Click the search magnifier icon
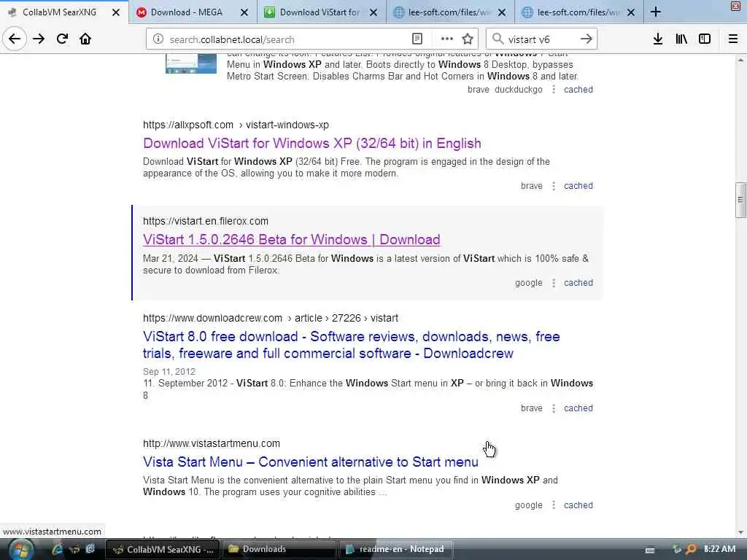Screen dimensions: 747x560 498,39
